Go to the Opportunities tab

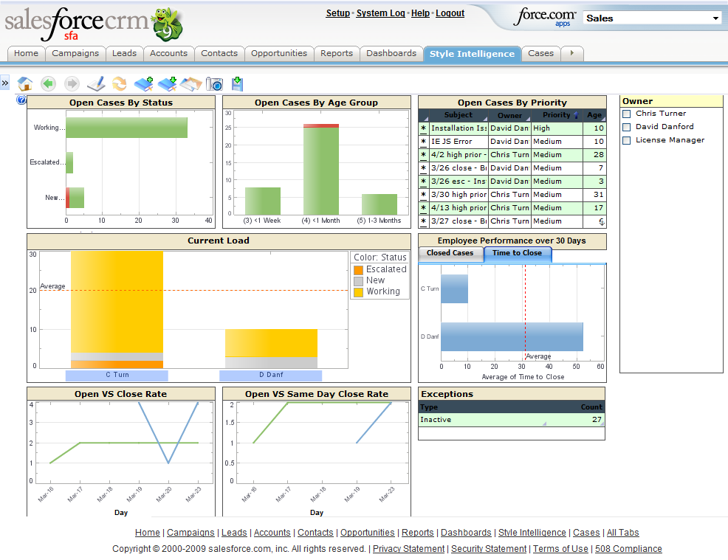(x=279, y=53)
